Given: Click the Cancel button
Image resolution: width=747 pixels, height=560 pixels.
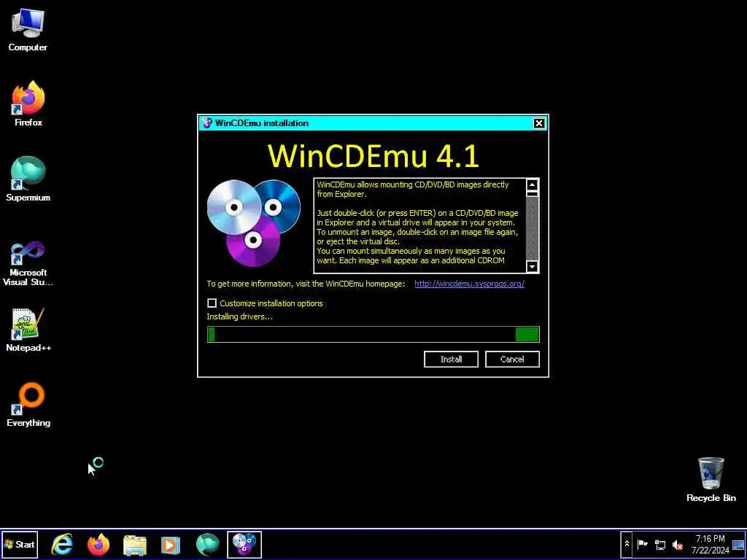Looking at the screenshot, I should point(512,359).
